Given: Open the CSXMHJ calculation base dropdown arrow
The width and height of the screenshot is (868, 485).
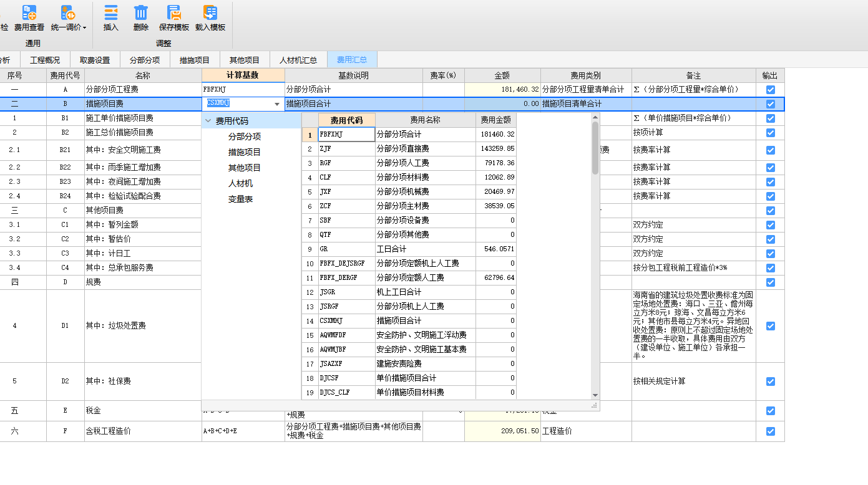Looking at the screenshot, I should pos(278,104).
